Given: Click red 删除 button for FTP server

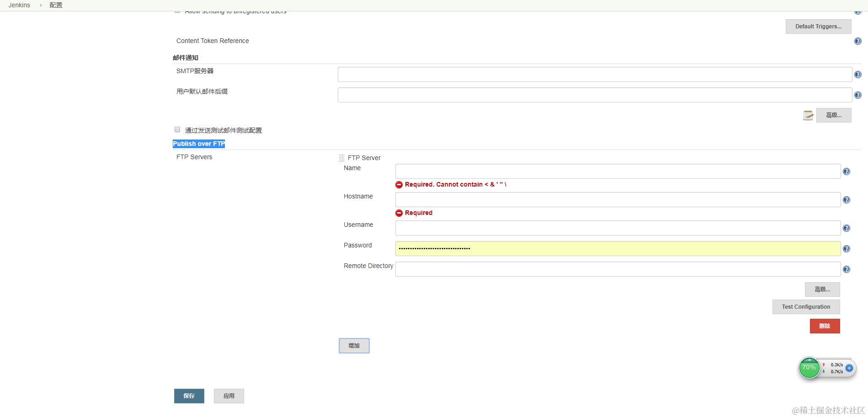Looking at the screenshot, I should pyautogui.click(x=825, y=326).
